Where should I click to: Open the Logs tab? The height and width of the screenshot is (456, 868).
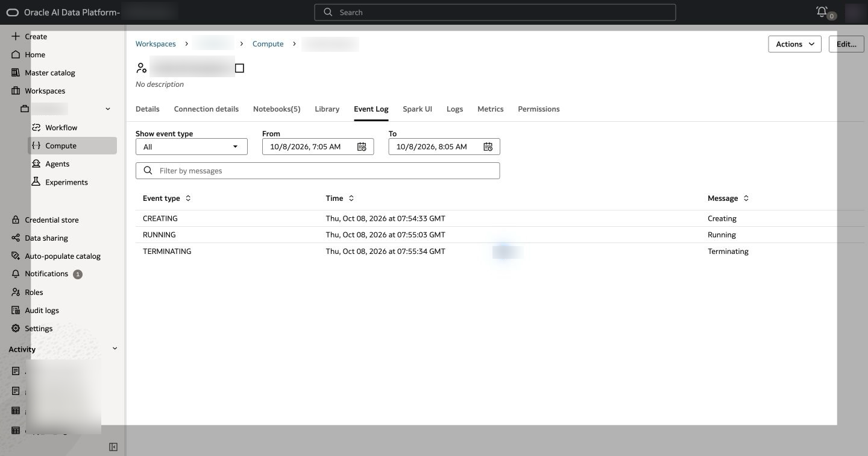point(454,109)
